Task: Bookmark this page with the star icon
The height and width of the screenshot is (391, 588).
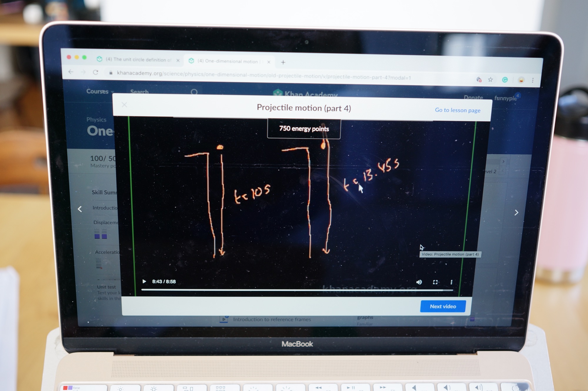Action: (490, 79)
